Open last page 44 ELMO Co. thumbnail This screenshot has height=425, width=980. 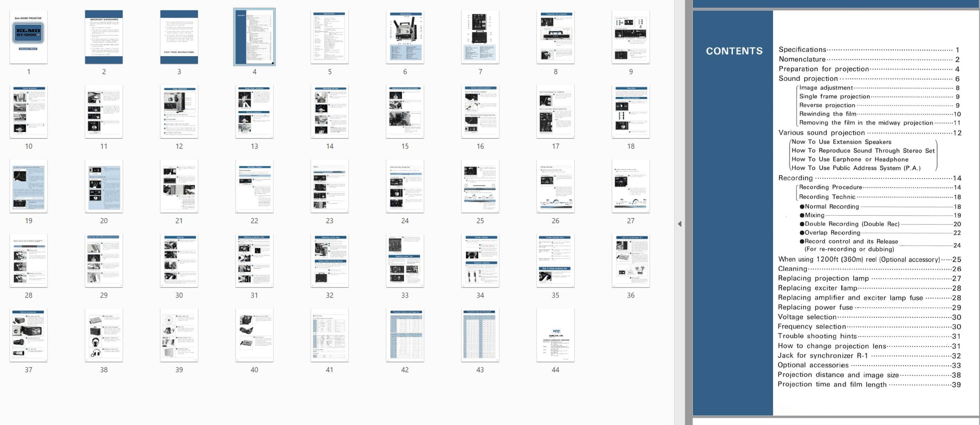pos(555,335)
